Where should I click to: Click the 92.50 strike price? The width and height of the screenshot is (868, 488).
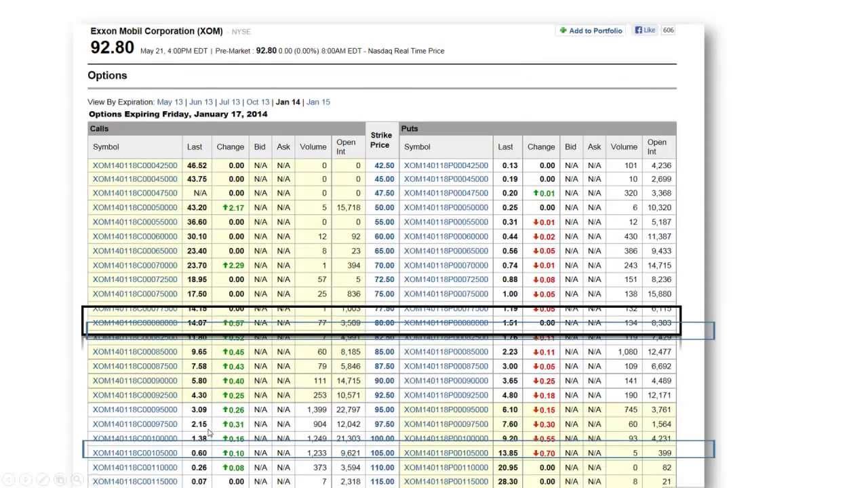click(x=384, y=395)
